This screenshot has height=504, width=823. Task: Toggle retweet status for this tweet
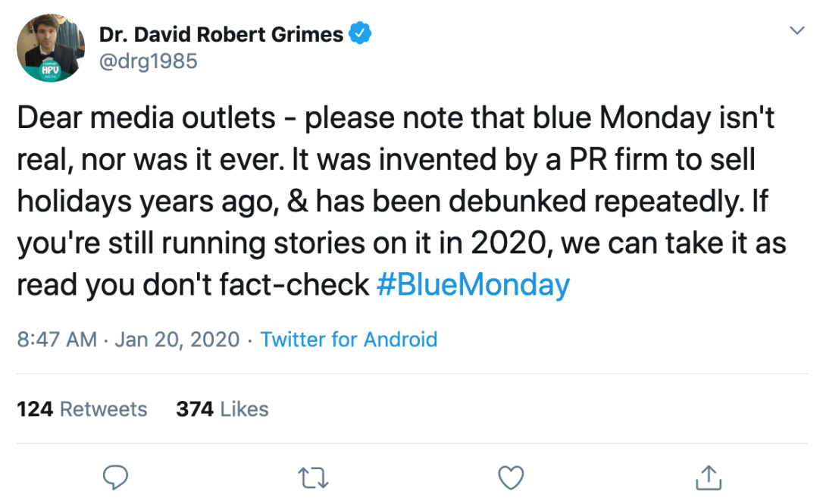point(313,477)
